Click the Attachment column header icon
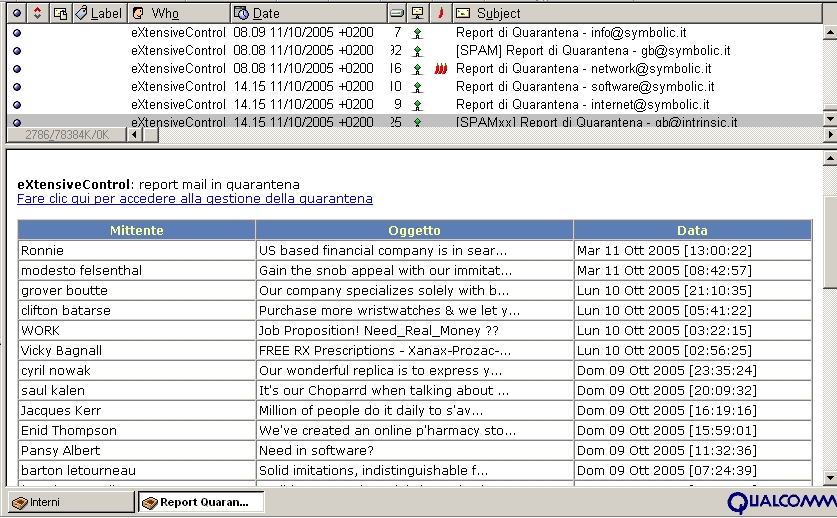 coord(61,13)
